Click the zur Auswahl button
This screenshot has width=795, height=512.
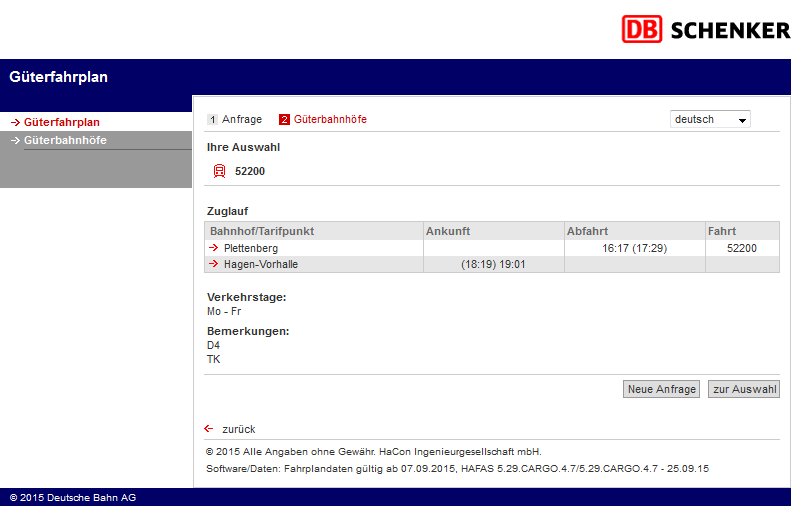pos(744,389)
